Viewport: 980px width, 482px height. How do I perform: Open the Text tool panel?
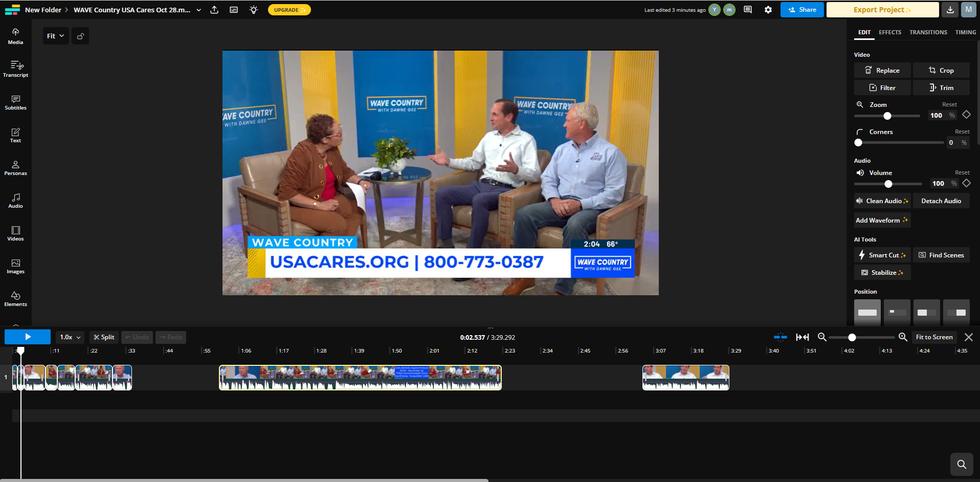15,135
